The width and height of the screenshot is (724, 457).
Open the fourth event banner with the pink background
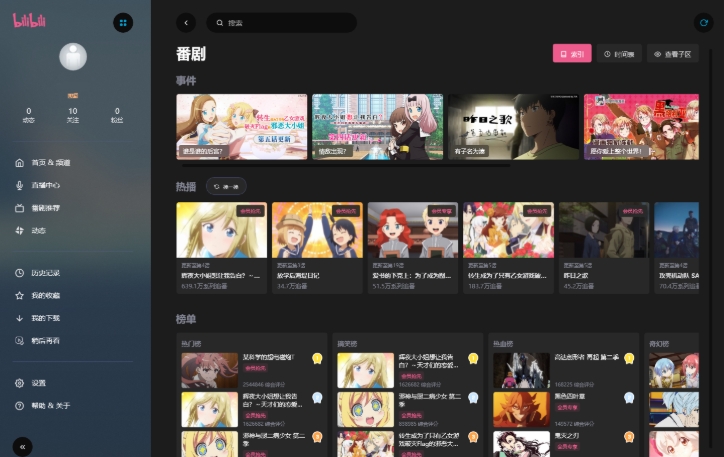click(x=641, y=127)
